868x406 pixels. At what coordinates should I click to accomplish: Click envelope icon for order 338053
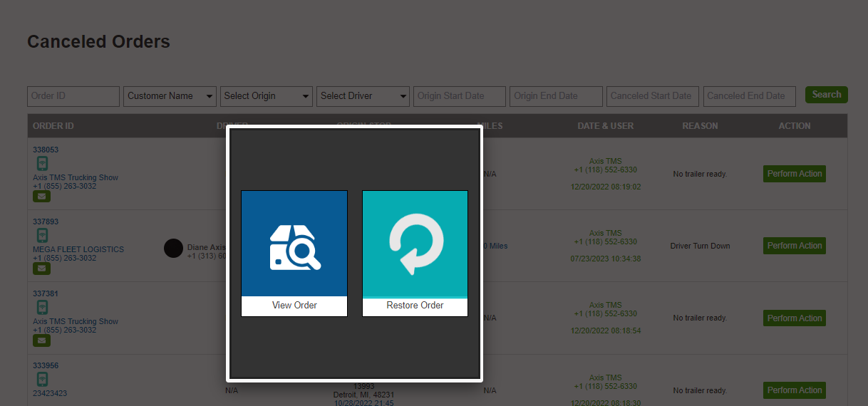coord(42,196)
